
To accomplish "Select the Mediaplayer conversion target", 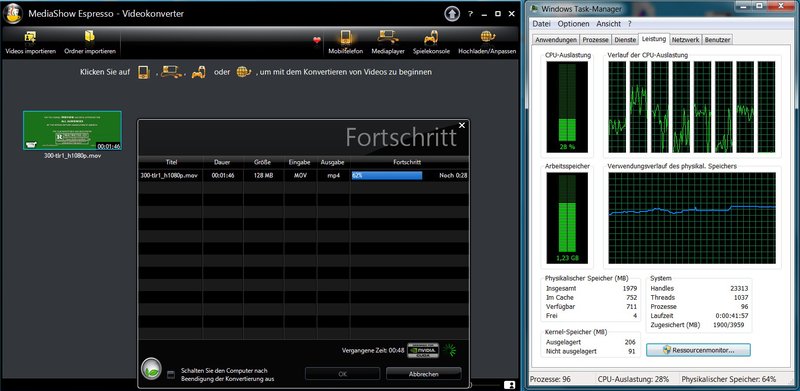I will pos(388,37).
